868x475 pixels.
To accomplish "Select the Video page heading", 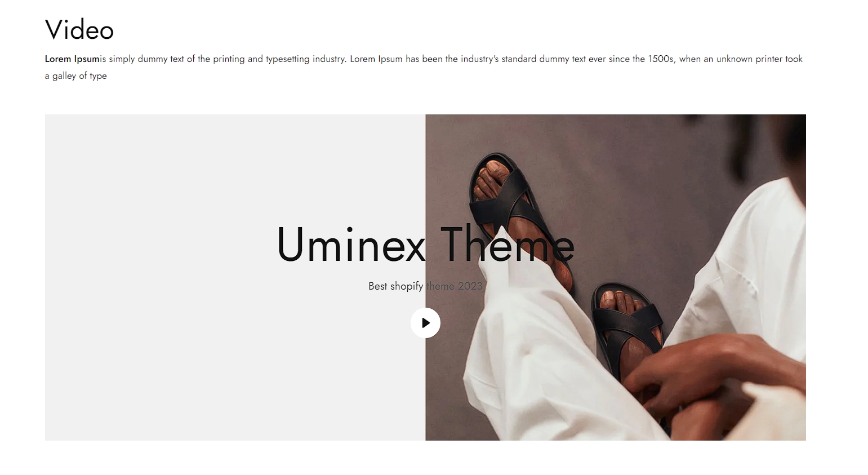I will tap(79, 29).
